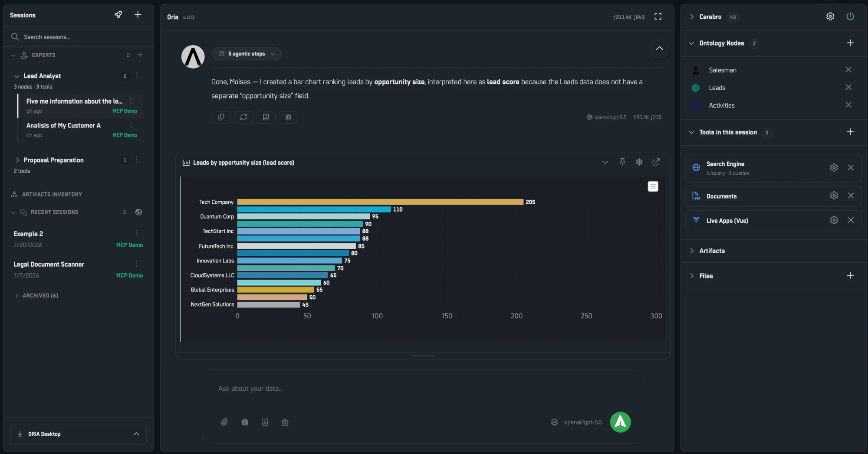Click the rocket icon in Sessions header

(118, 15)
